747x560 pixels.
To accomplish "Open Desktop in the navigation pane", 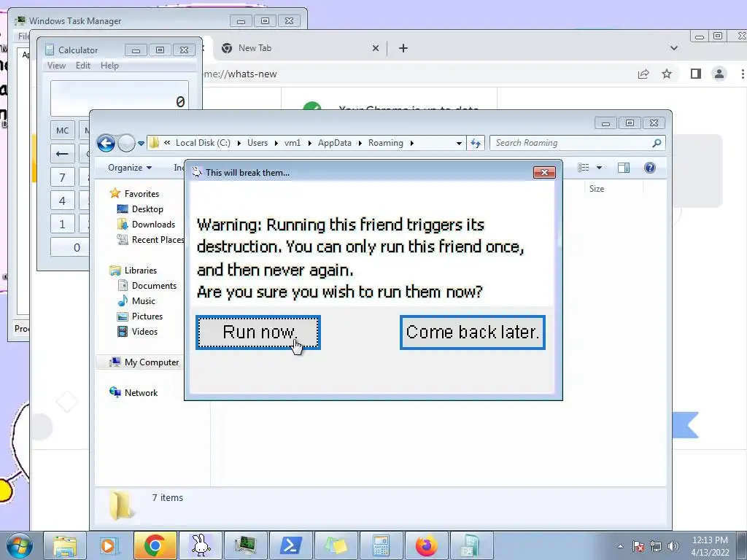I will tap(147, 209).
